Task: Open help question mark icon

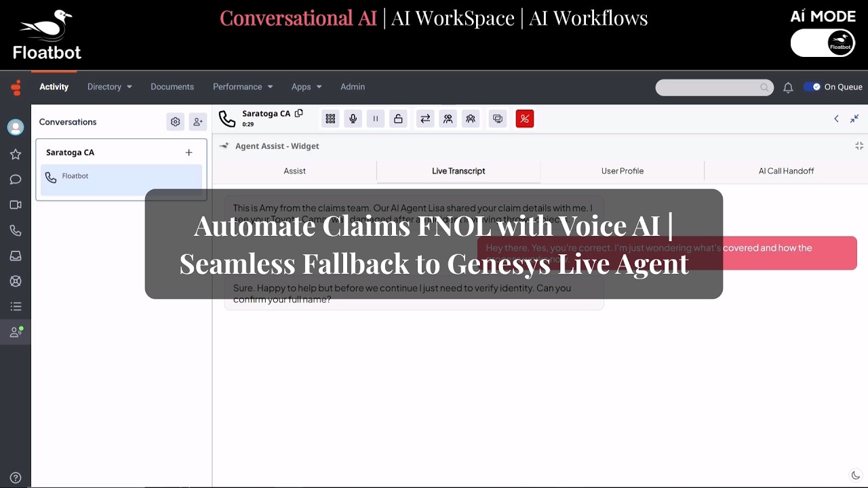Action: (16, 478)
